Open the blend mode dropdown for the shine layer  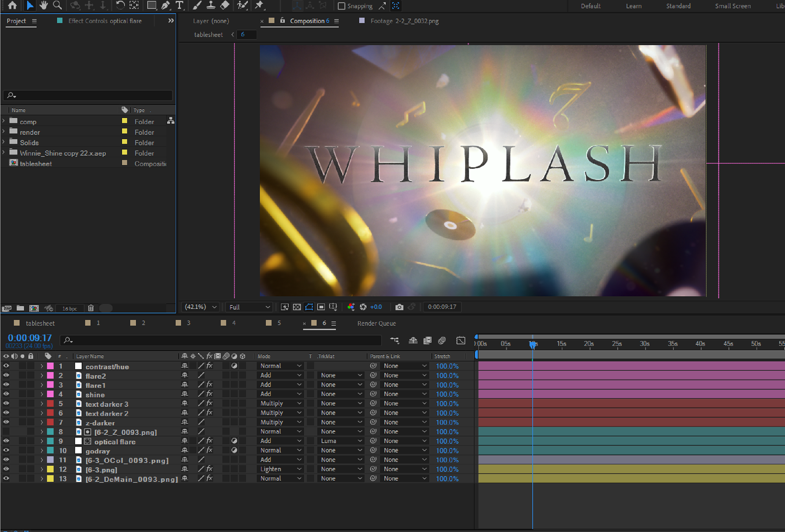[x=281, y=394]
